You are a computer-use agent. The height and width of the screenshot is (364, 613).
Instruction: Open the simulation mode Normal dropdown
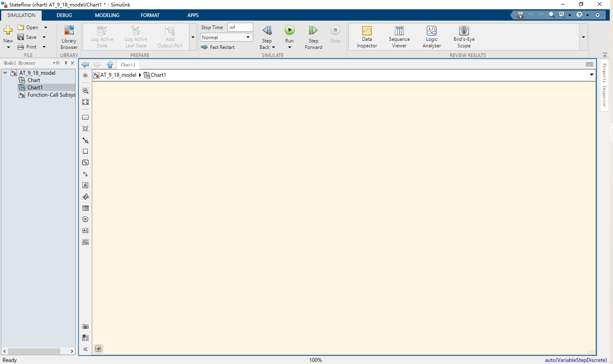pos(227,37)
